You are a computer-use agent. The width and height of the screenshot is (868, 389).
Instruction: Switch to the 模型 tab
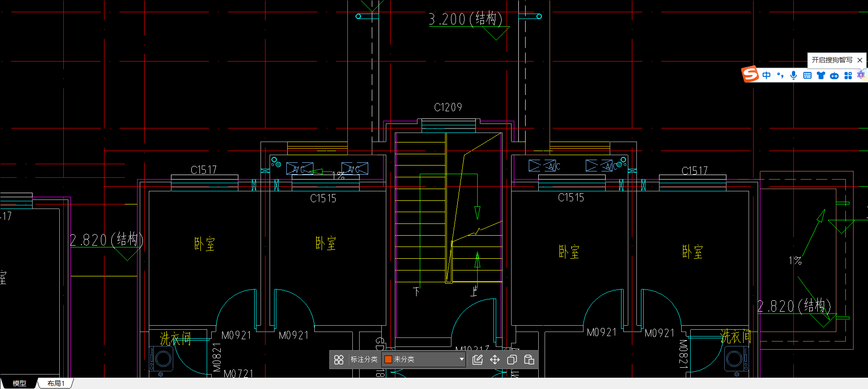(19, 383)
